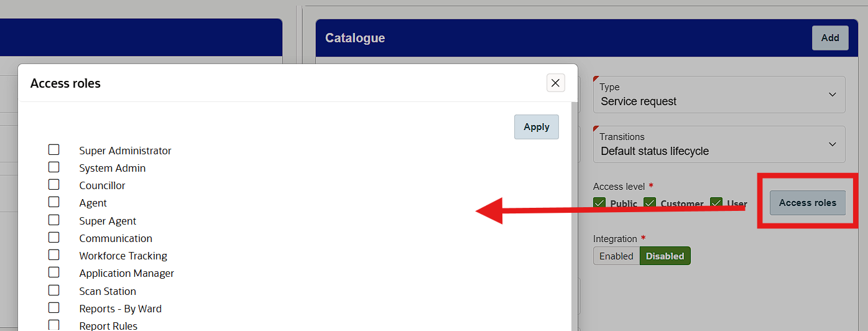The image size is (868, 331).
Task: Click the Access roles dialog scrollbar
Action: tap(575, 217)
